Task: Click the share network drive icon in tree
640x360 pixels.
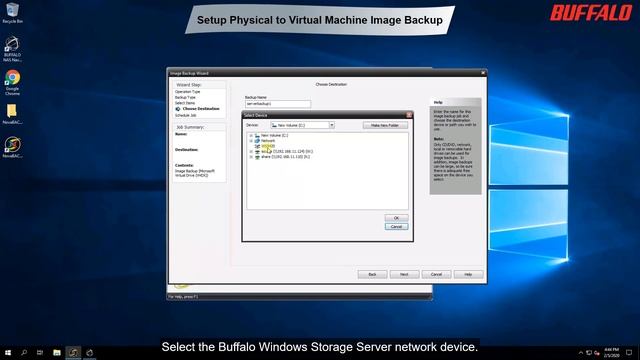Action: (x=257, y=157)
